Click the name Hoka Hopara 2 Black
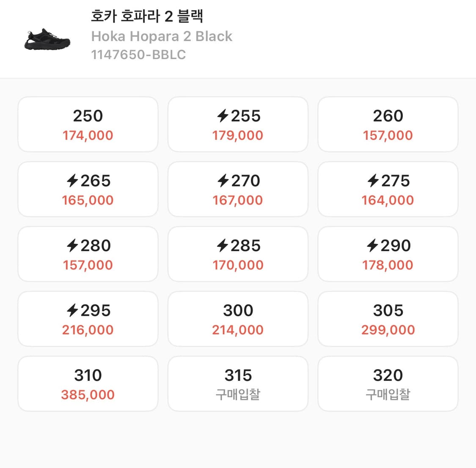The height and width of the screenshot is (468, 476). 162,36
